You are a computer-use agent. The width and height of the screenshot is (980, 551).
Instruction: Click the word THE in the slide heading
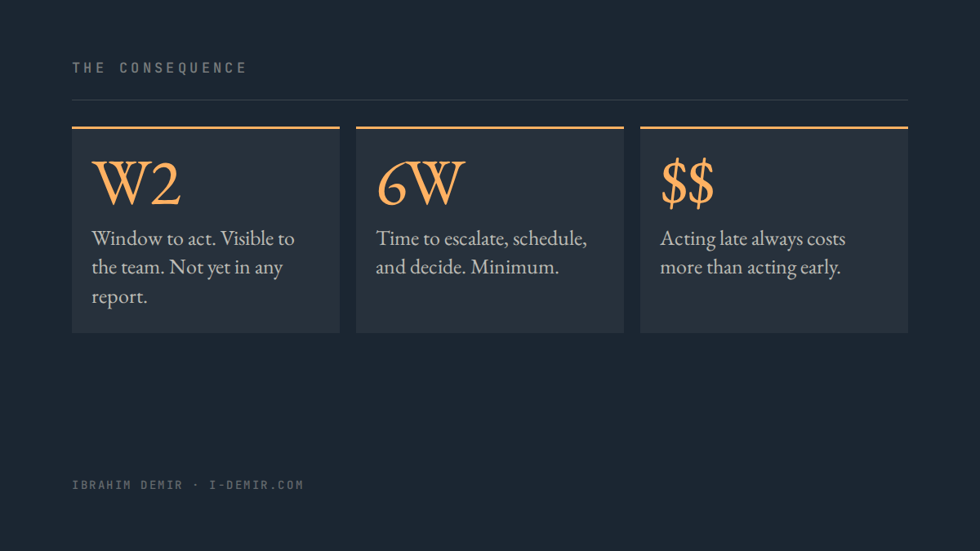pyautogui.click(x=88, y=68)
